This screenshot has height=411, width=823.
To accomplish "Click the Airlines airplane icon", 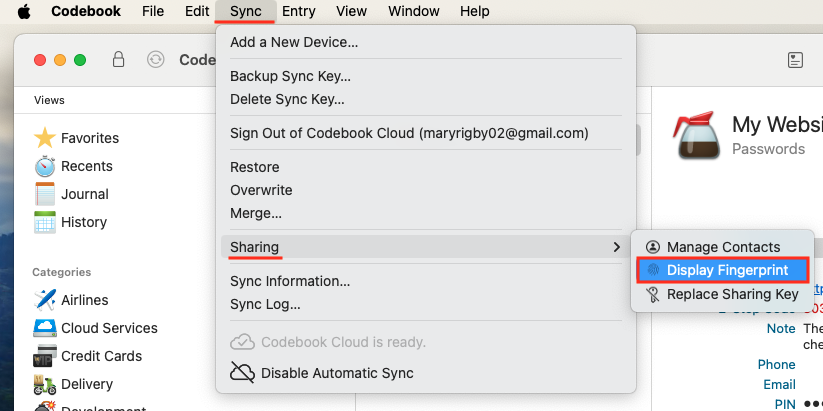I will click(45, 300).
